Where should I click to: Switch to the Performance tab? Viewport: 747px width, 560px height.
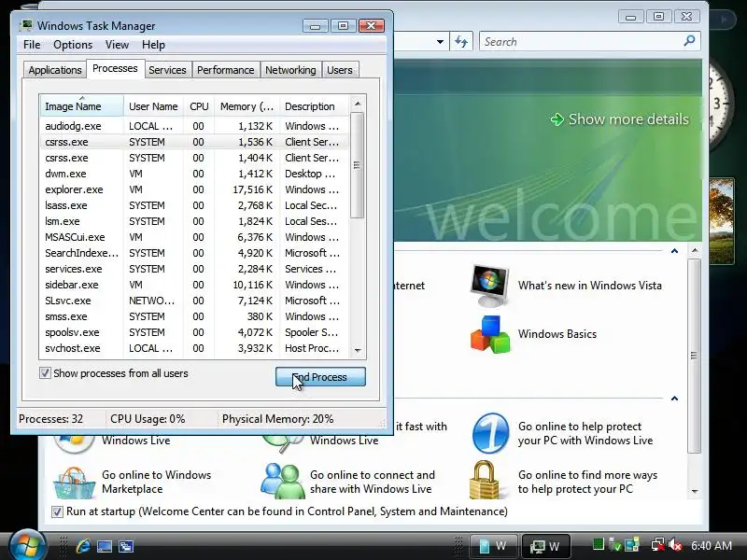click(x=225, y=70)
